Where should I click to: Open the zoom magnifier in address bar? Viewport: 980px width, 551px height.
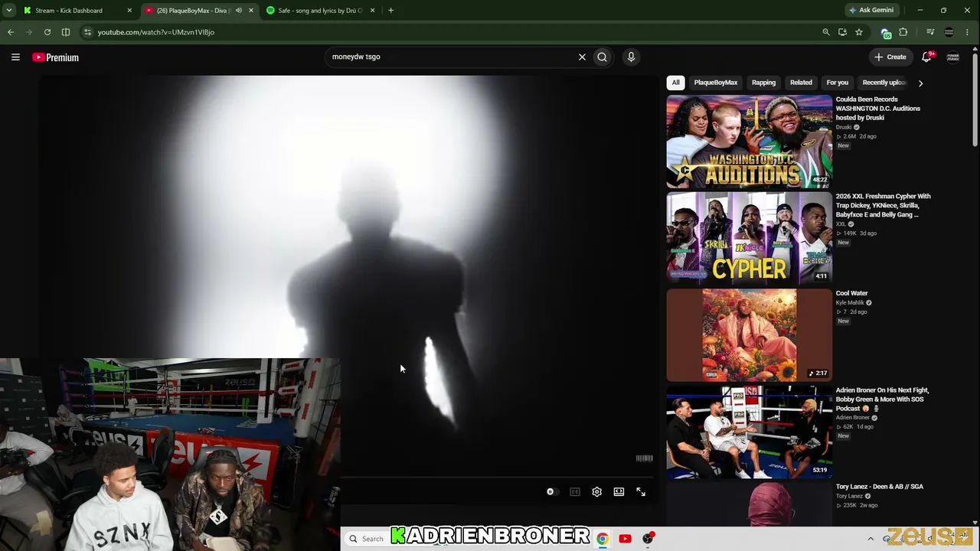coord(825,32)
